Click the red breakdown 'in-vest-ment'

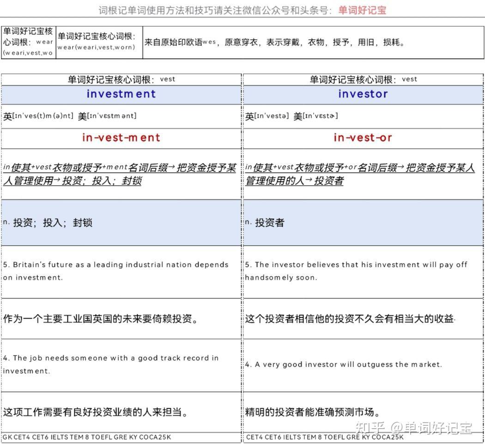(x=121, y=138)
